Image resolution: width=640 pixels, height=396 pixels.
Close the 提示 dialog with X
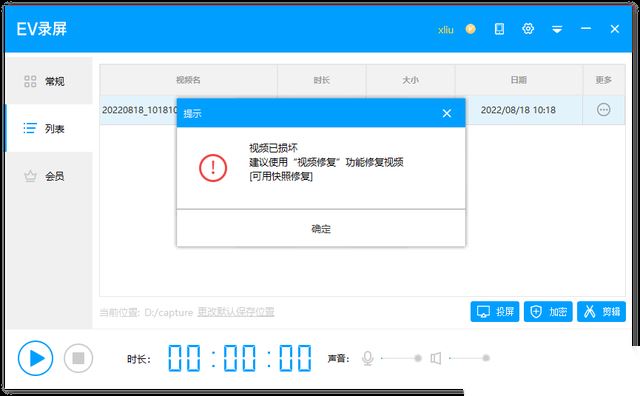point(447,113)
